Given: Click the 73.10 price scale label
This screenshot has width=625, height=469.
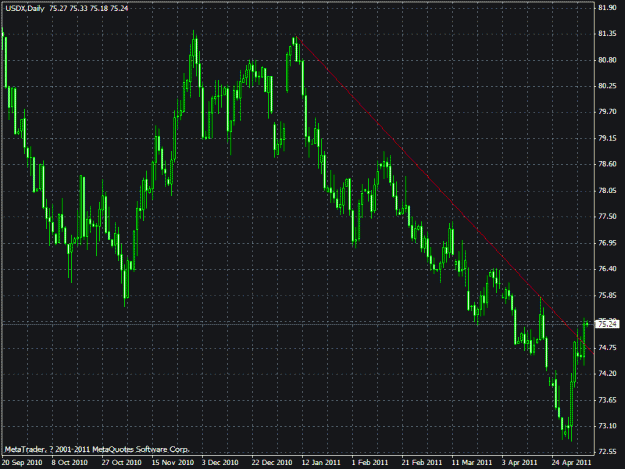Looking at the screenshot, I should click(607, 426).
